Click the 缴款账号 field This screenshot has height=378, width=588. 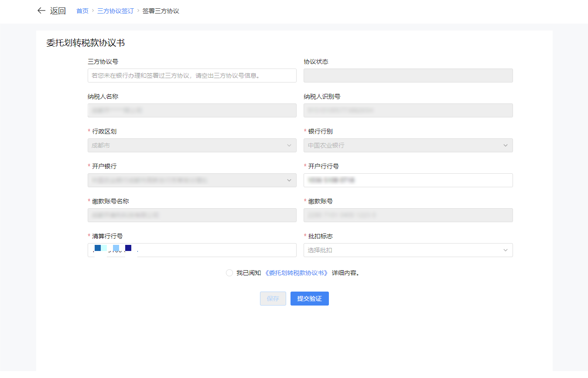(x=408, y=215)
